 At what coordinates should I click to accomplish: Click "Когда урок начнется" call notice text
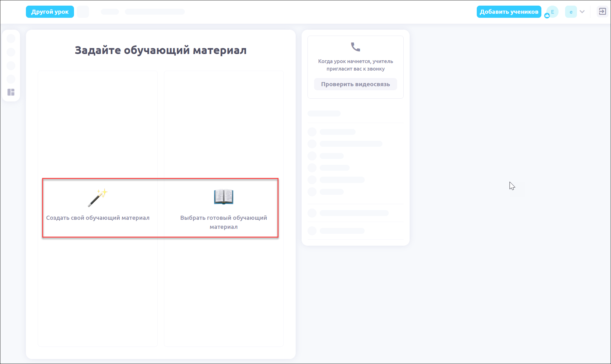click(355, 65)
